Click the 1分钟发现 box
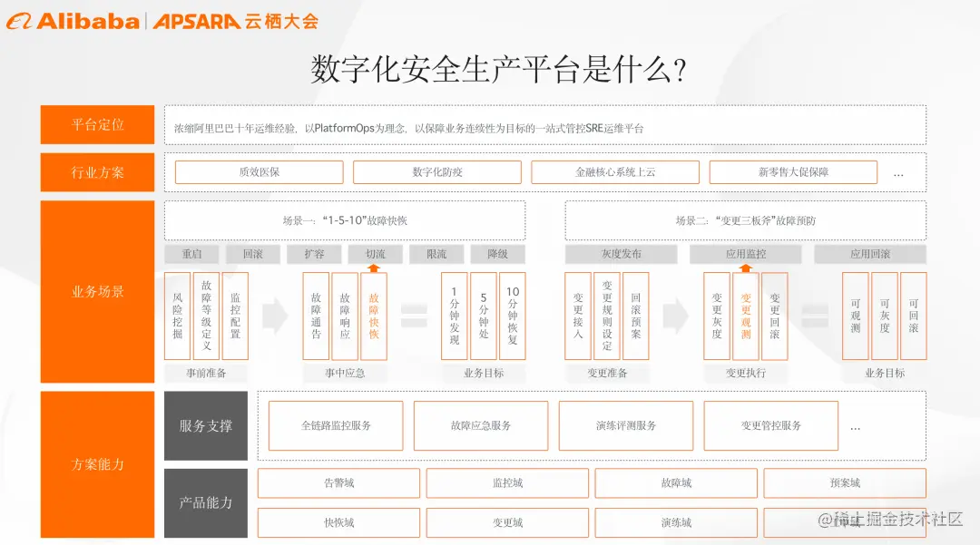 click(455, 316)
